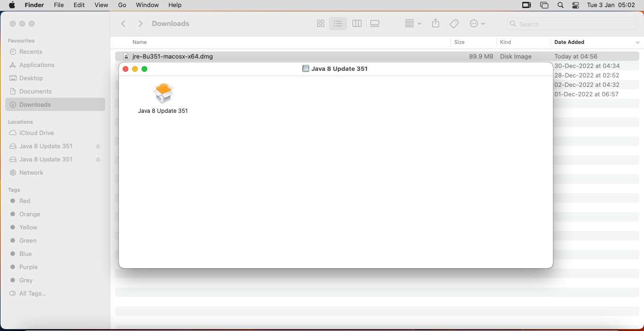Open first Java 8 Update 351 sidebar location
The height and width of the screenshot is (331, 644).
[46, 146]
